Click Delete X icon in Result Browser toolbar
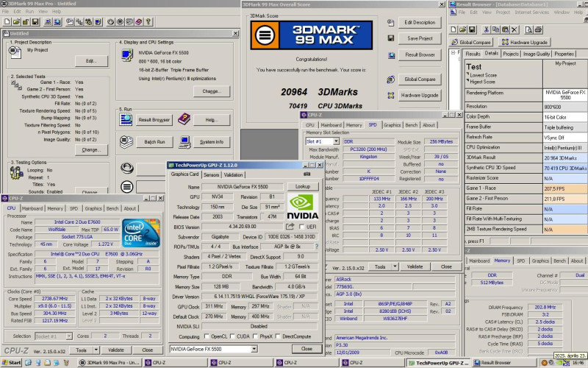Viewport: 588px width, 368px height. coord(514,29)
